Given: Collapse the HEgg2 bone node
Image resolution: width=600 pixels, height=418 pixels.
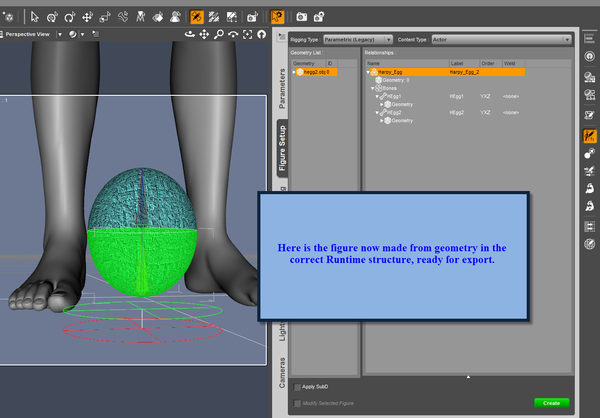Looking at the screenshot, I should click(x=377, y=113).
